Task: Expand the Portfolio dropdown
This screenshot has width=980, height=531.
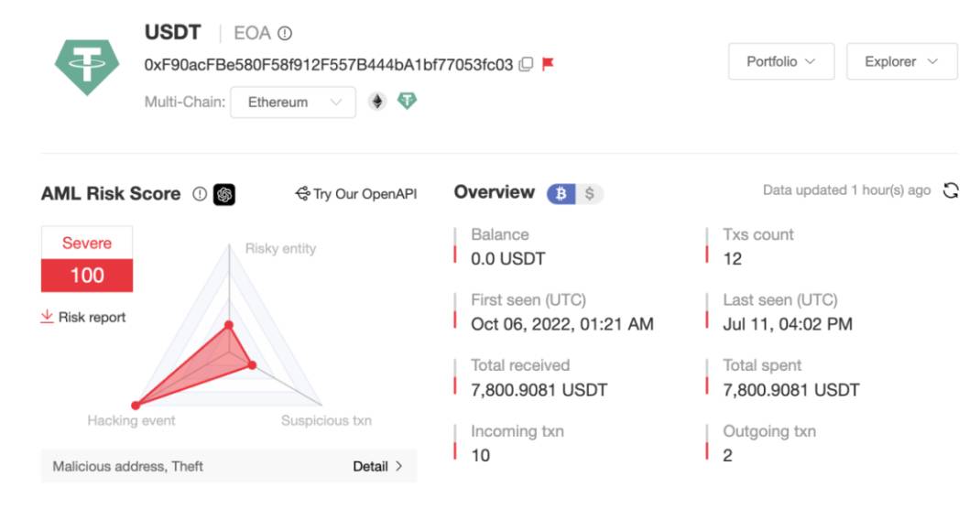Action: (x=781, y=61)
